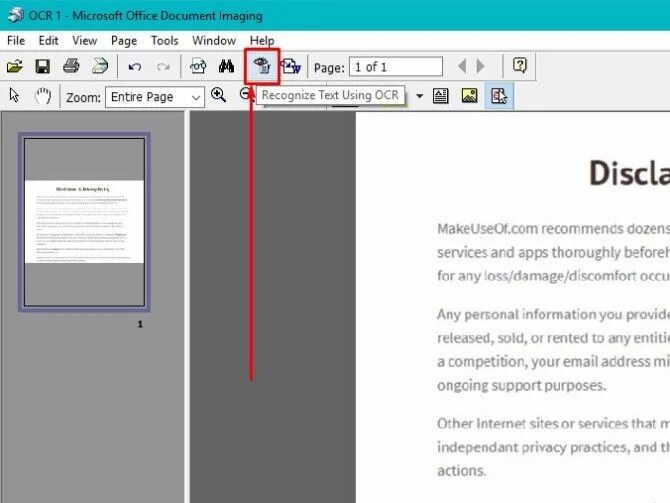Insert a picture with the image icon
670x503 pixels.
[x=470, y=95]
